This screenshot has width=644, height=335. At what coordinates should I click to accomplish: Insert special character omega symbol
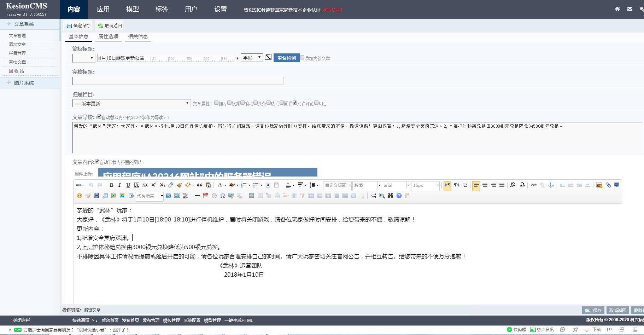[x=223, y=196]
